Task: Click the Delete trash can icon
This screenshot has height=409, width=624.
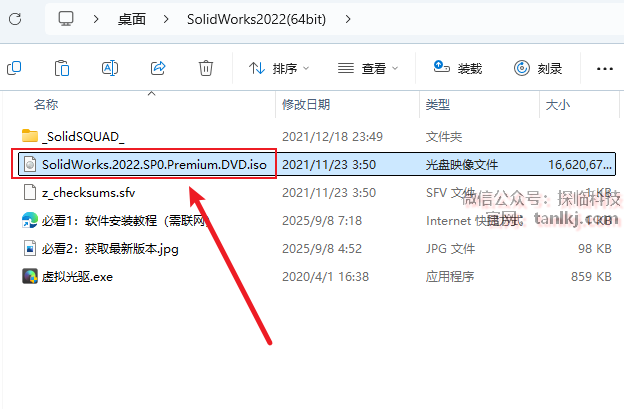Action: pos(206,68)
